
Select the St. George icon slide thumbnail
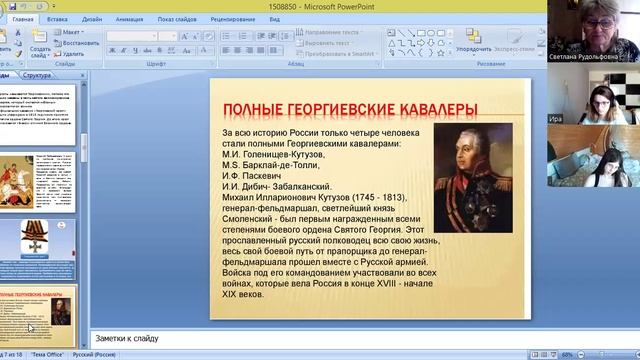[x=38, y=182]
